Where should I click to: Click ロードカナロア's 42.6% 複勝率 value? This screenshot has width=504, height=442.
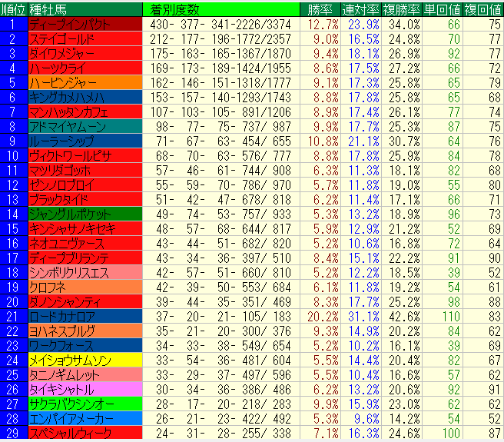[404, 317]
